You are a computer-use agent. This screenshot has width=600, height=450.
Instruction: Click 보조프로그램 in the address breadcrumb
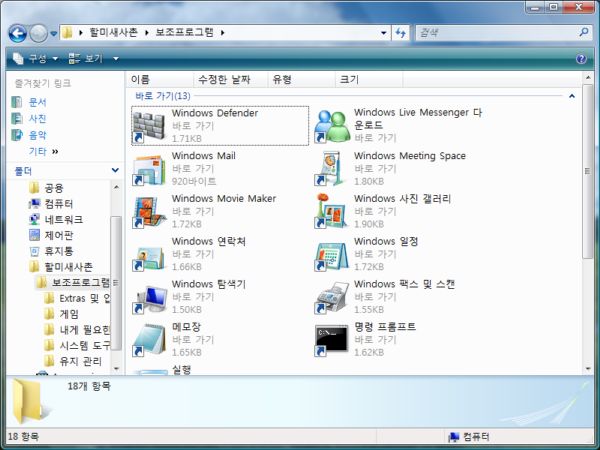[184, 32]
